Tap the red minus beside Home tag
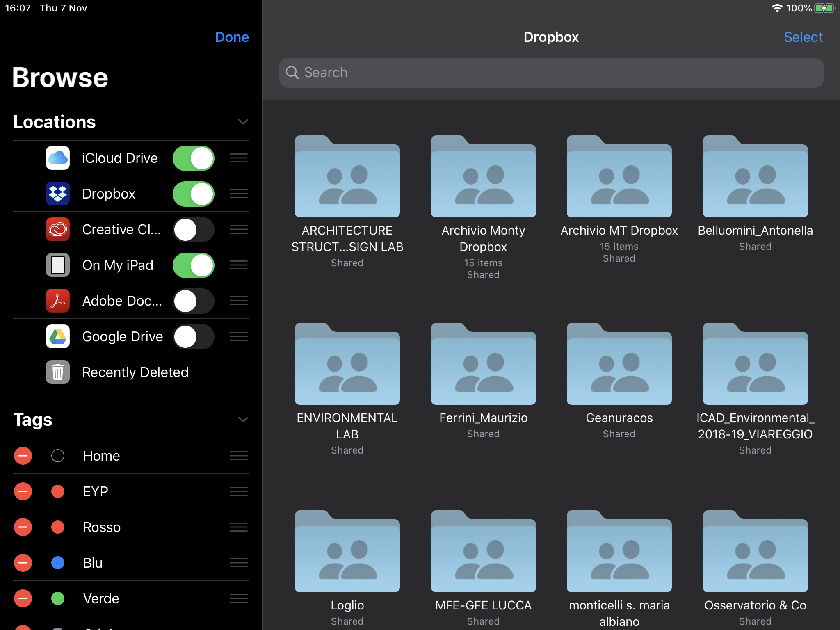840x630 pixels. click(23, 456)
